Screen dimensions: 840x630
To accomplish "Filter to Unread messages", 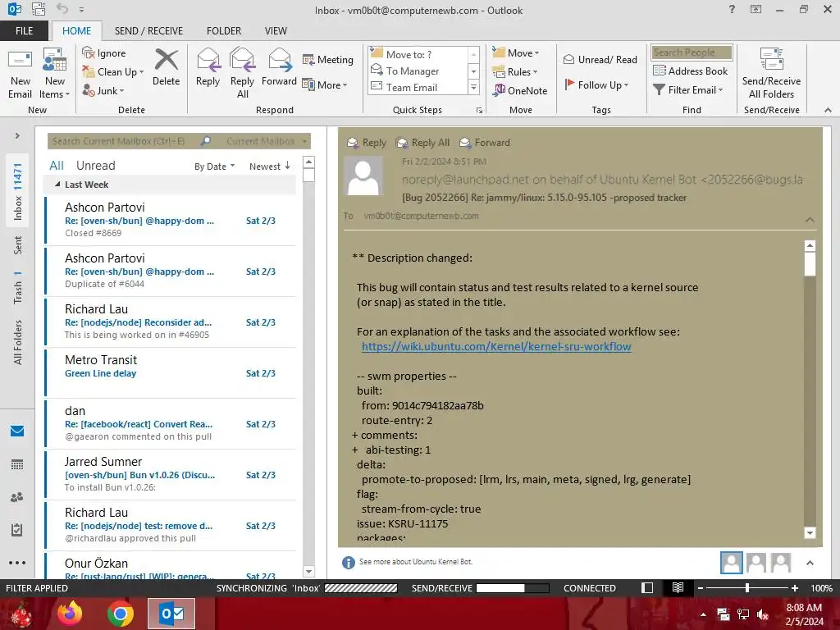I will pos(95,166).
